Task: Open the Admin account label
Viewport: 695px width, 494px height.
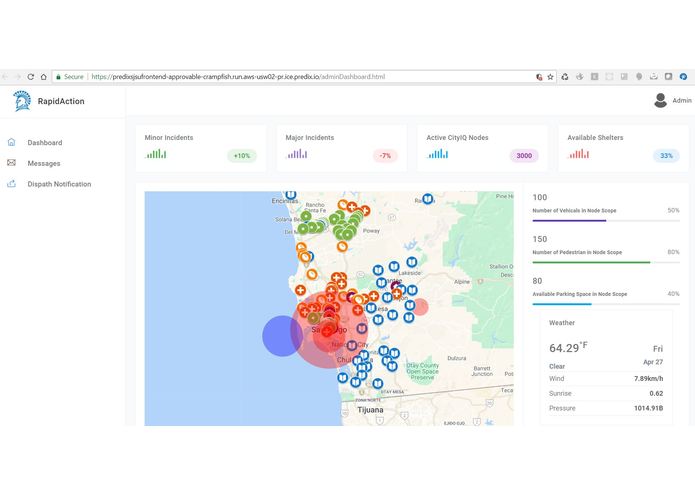Action: (x=682, y=101)
